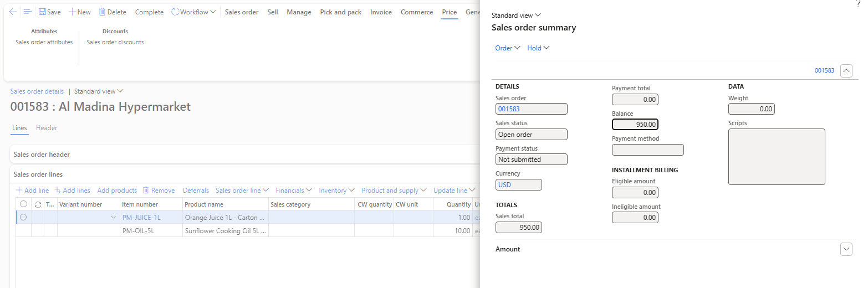This screenshot has width=868, height=288.
Task: Open the Inventory menu
Action: pos(337,191)
